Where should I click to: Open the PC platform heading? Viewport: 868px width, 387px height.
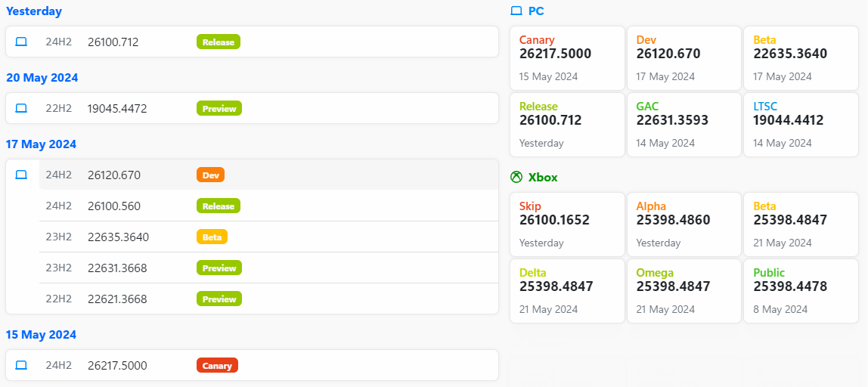536,11
